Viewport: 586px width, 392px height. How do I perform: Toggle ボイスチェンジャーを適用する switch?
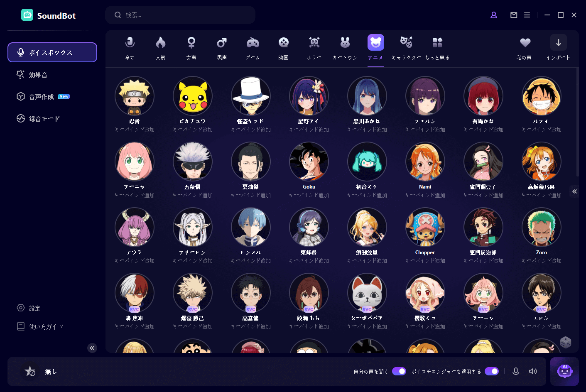click(x=492, y=371)
